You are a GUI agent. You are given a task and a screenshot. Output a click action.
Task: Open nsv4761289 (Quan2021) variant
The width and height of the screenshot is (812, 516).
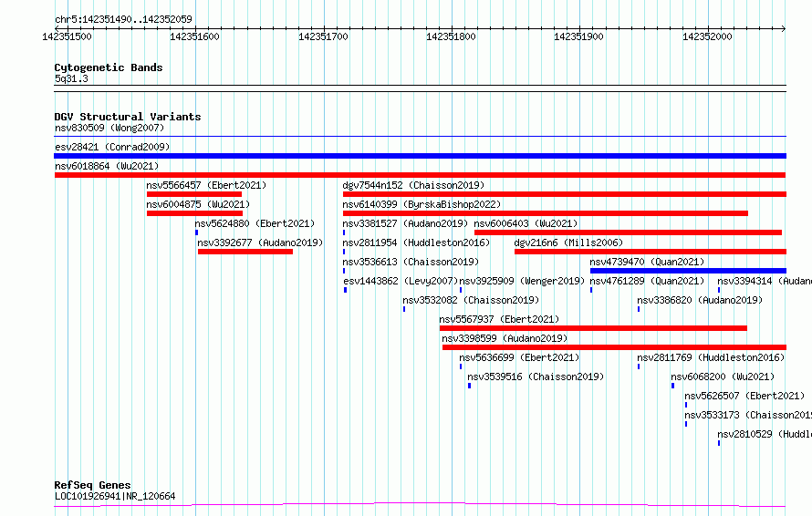(x=647, y=281)
